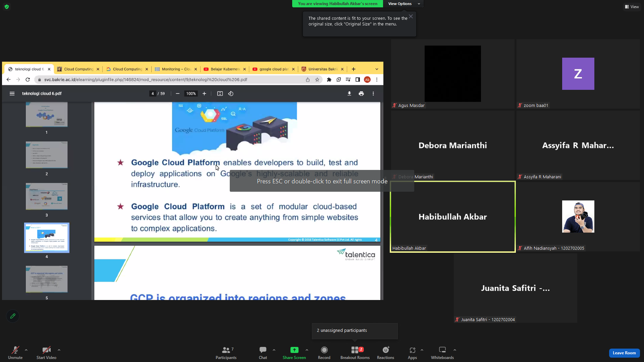Click the 2 unassigned participants notice

(x=355, y=331)
